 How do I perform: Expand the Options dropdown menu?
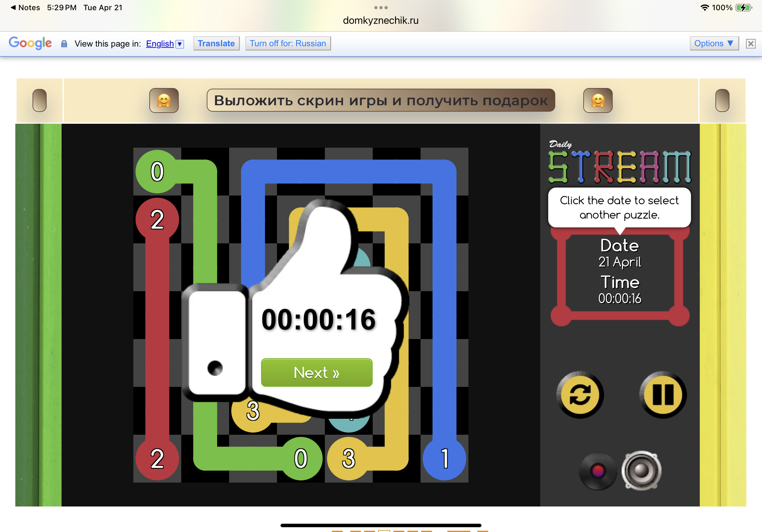[x=714, y=43]
